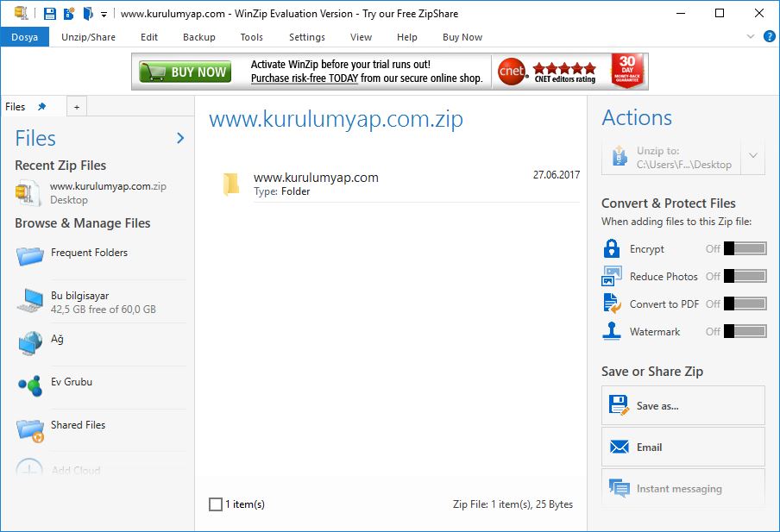Click the Unzip to Desktop button

tap(671, 157)
